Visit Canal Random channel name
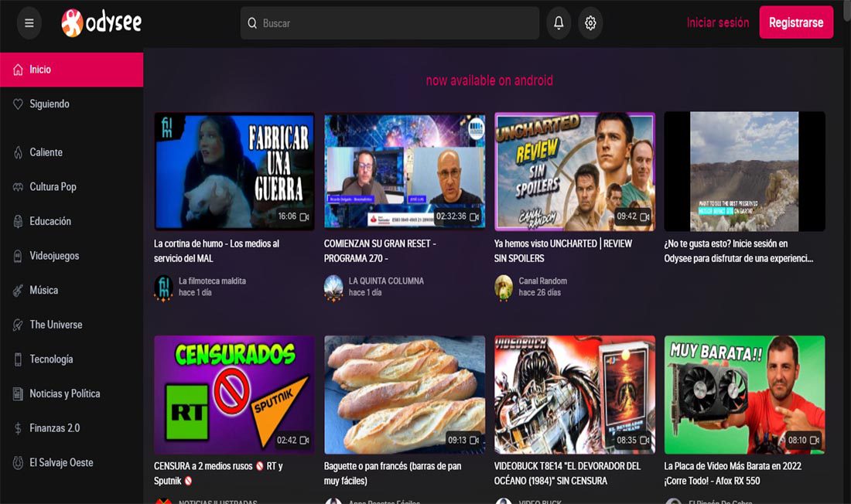The width and height of the screenshot is (851, 504). 543,281
